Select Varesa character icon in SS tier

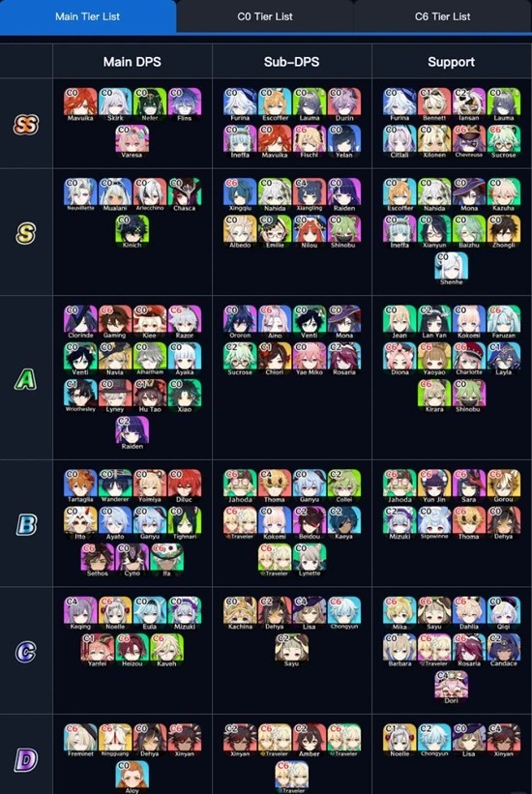pyautogui.click(x=133, y=142)
